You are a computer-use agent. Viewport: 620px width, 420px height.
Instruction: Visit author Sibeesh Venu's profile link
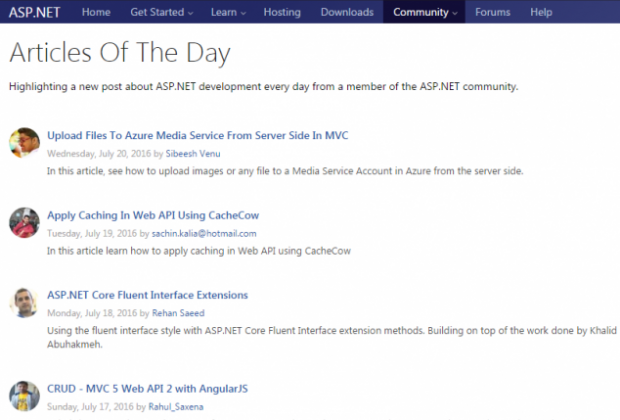[x=193, y=154]
